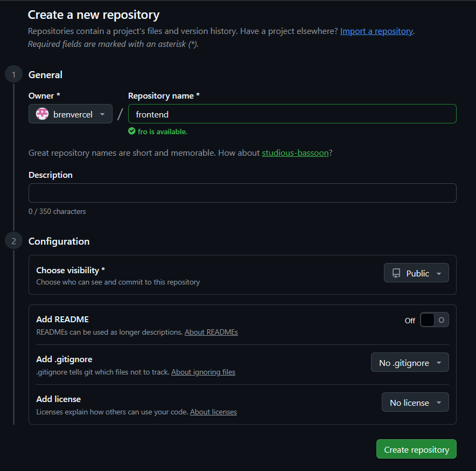This screenshot has height=471, width=476.
Task: Open the About licenses link
Action: [213, 412]
